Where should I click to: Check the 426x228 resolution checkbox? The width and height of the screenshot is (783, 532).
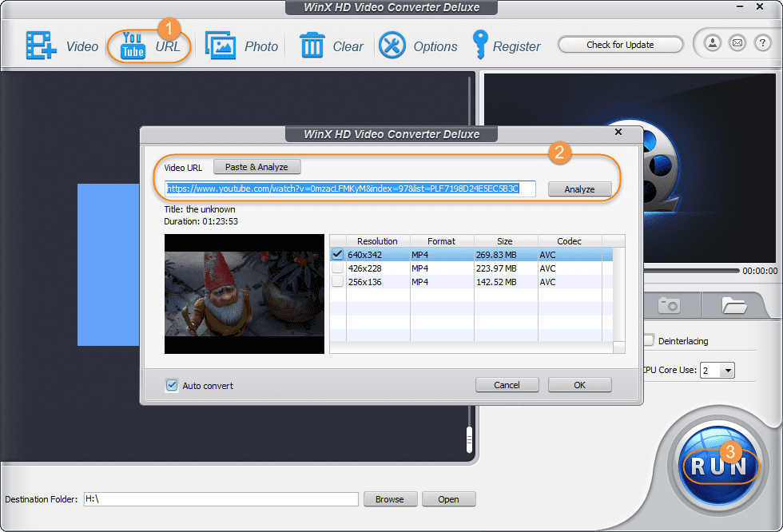pyautogui.click(x=337, y=268)
